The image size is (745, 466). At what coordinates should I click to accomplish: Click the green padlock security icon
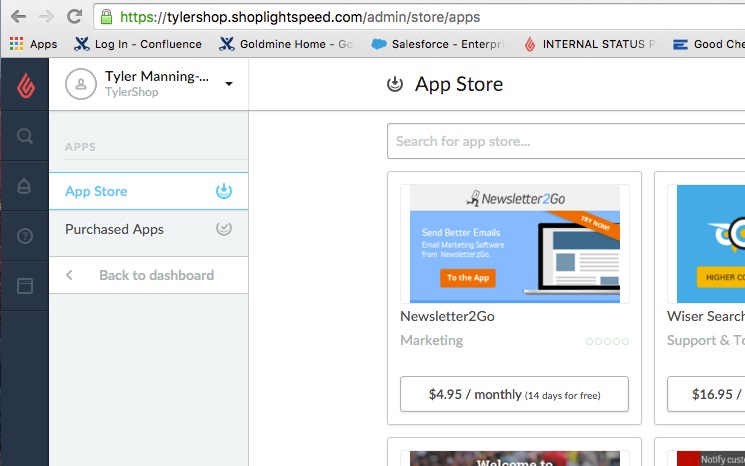106,17
